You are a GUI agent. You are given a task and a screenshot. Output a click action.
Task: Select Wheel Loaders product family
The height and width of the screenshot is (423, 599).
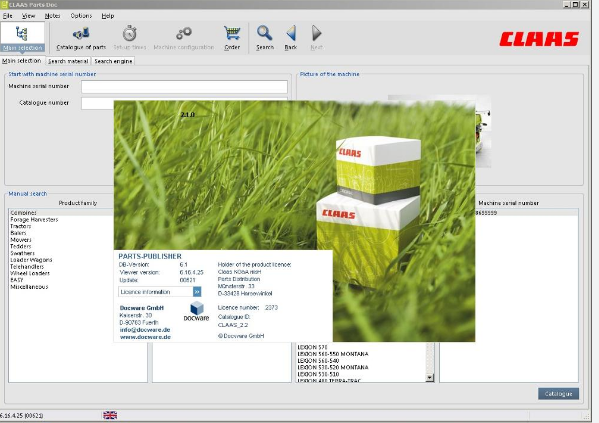click(30, 273)
